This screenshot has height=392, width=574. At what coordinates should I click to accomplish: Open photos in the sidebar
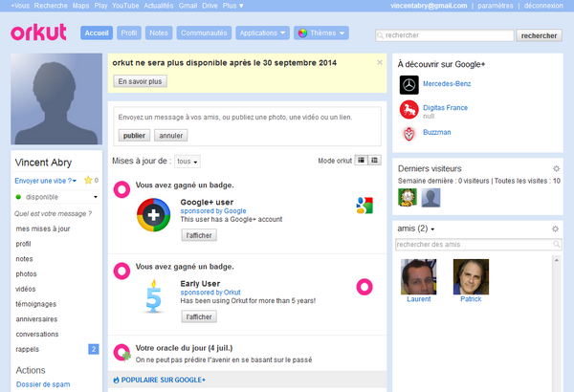click(26, 273)
